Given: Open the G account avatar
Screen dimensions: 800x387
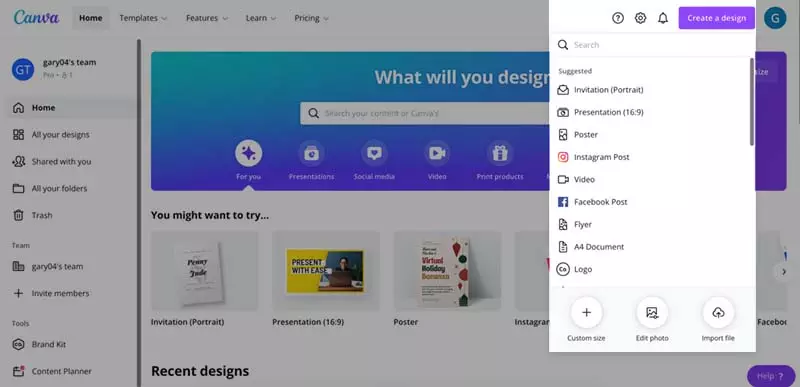Looking at the screenshot, I should 775,18.
